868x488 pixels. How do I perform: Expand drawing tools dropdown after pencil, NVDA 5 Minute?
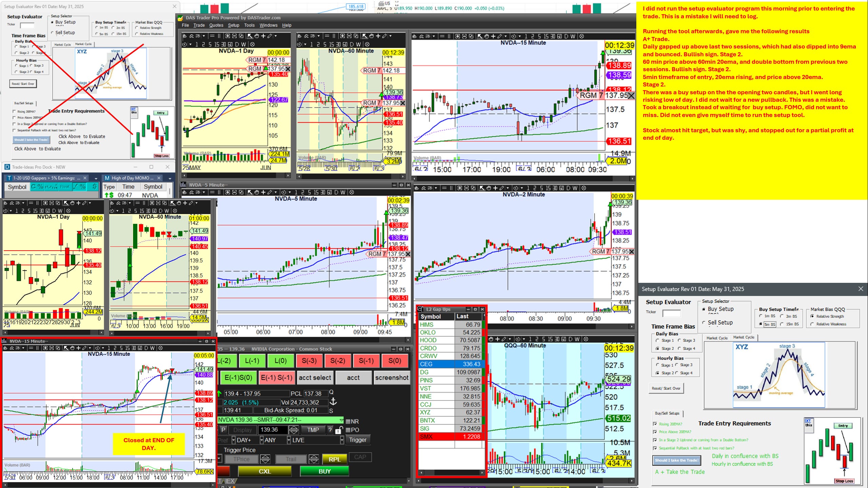pos(275,192)
